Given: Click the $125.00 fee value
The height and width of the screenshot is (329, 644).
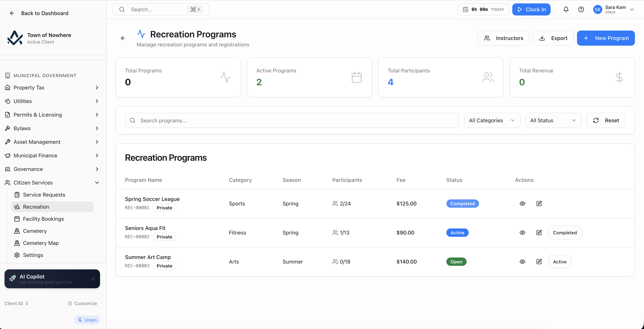Looking at the screenshot, I should pos(407,204).
